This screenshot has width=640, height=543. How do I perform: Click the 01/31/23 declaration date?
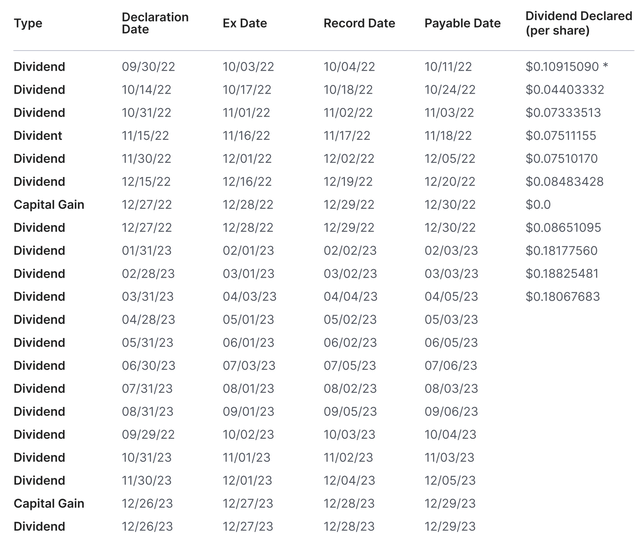coord(146,251)
